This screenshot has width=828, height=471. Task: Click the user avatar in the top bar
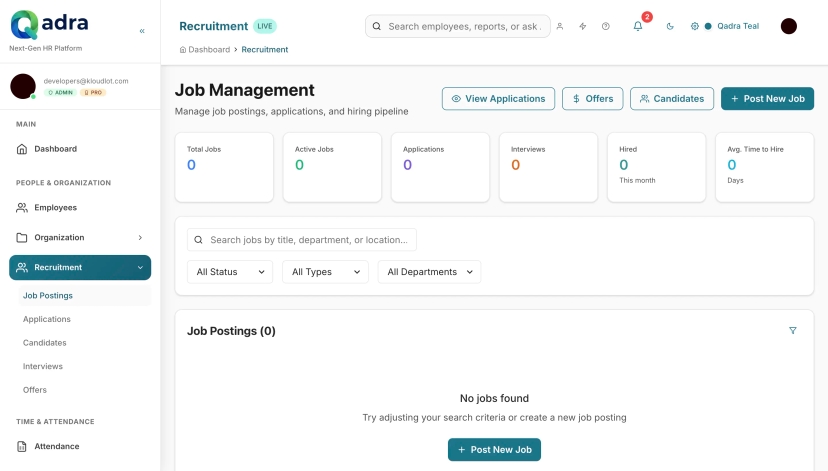(x=788, y=26)
